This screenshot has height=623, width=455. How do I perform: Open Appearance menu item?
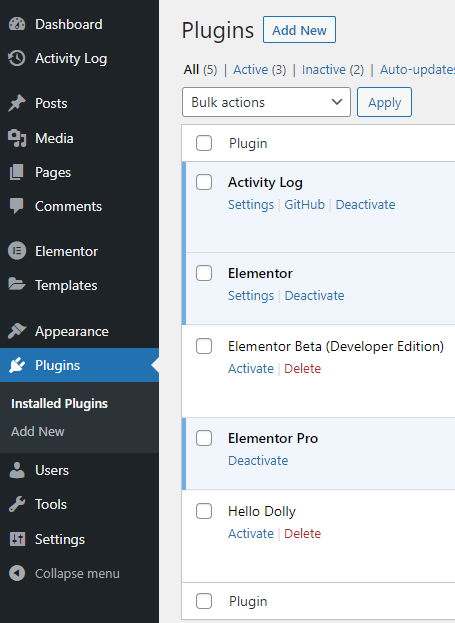(x=72, y=331)
